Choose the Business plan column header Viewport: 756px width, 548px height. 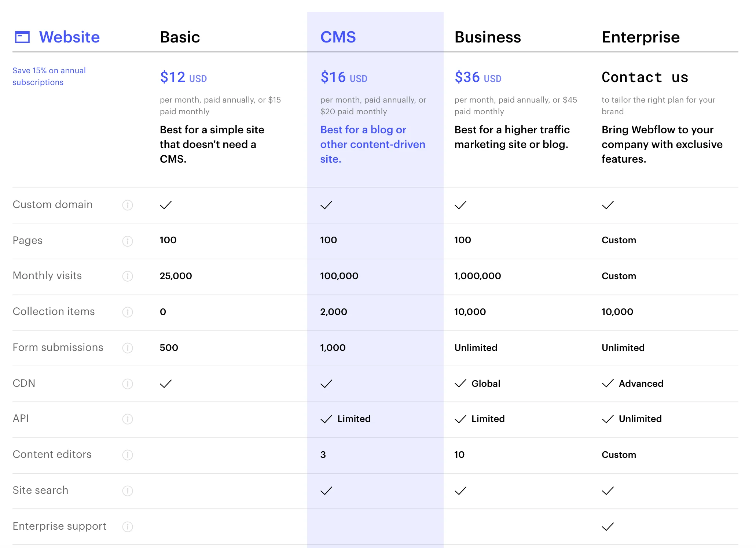pos(487,37)
